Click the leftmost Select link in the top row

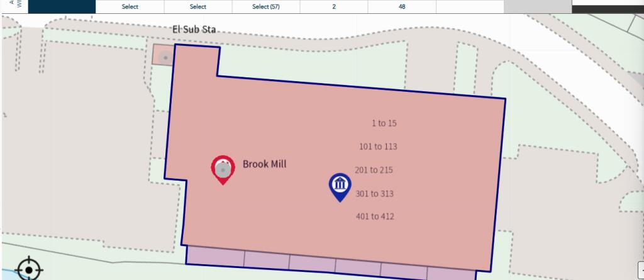[130, 6]
